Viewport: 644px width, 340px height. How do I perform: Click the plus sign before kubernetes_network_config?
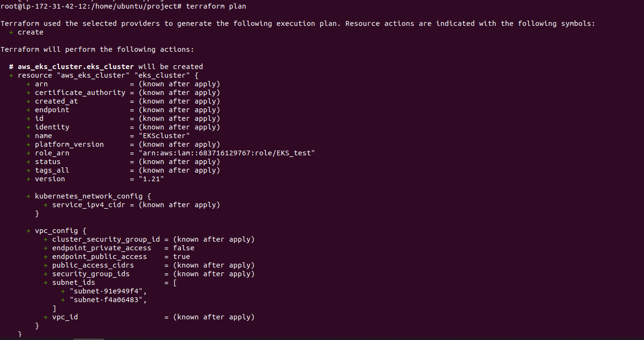tap(28, 196)
